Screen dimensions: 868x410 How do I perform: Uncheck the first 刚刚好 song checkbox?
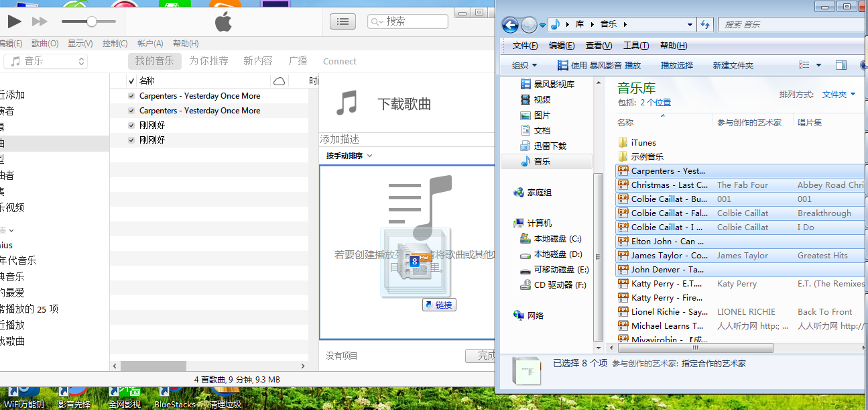tap(131, 125)
